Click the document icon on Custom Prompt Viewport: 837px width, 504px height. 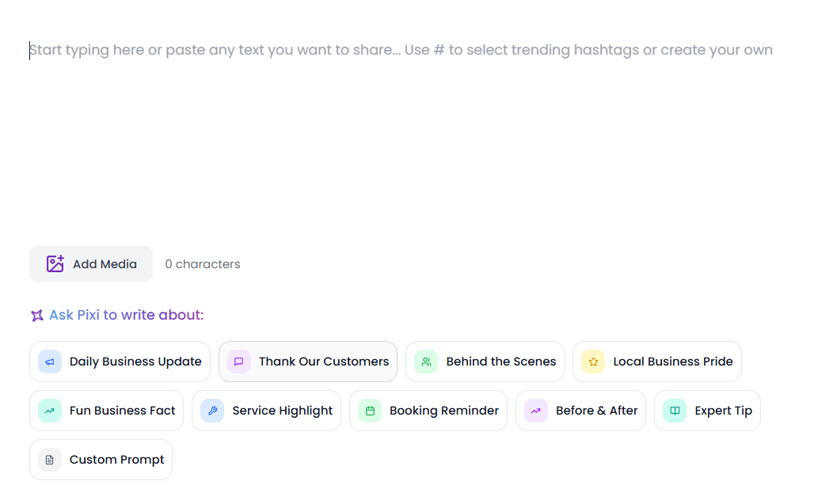(x=50, y=460)
